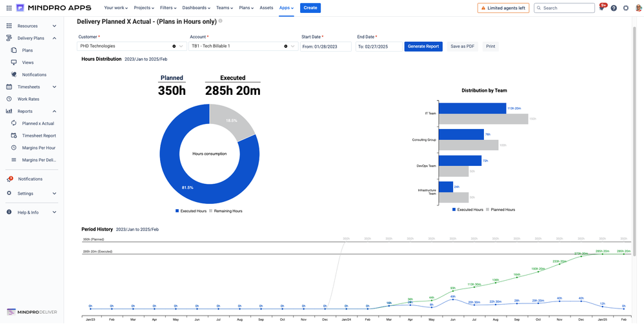Screen dimensions: 644x324
Task: Click the sidebar Notifications rocket icon with badge
Action: tap(10, 179)
